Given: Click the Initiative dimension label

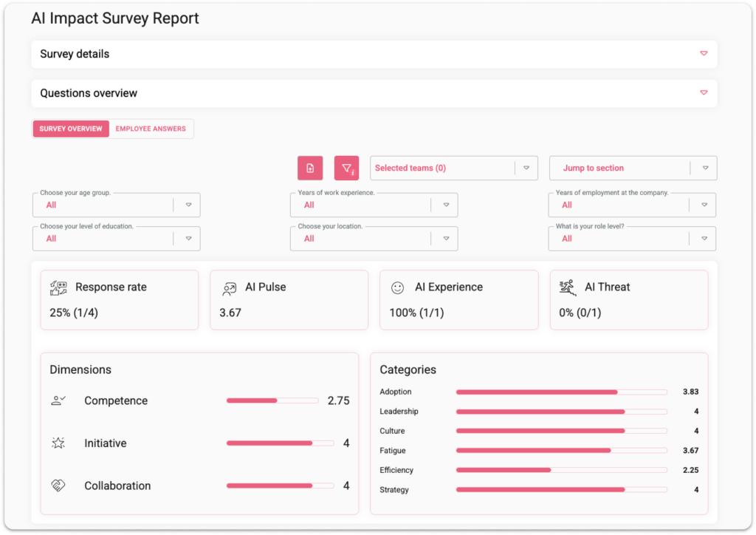Looking at the screenshot, I should click(105, 443).
